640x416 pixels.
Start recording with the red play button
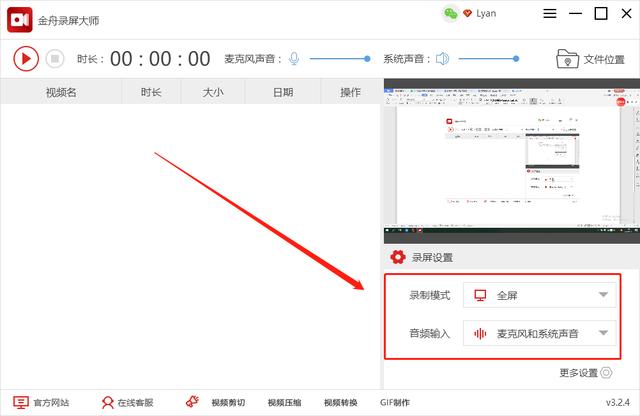[x=26, y=59]
